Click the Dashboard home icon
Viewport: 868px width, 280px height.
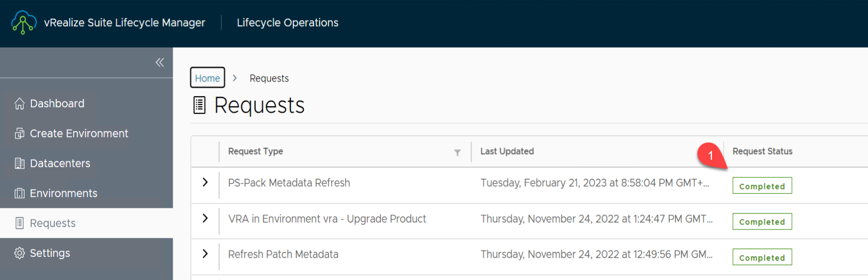pos(20,104)
